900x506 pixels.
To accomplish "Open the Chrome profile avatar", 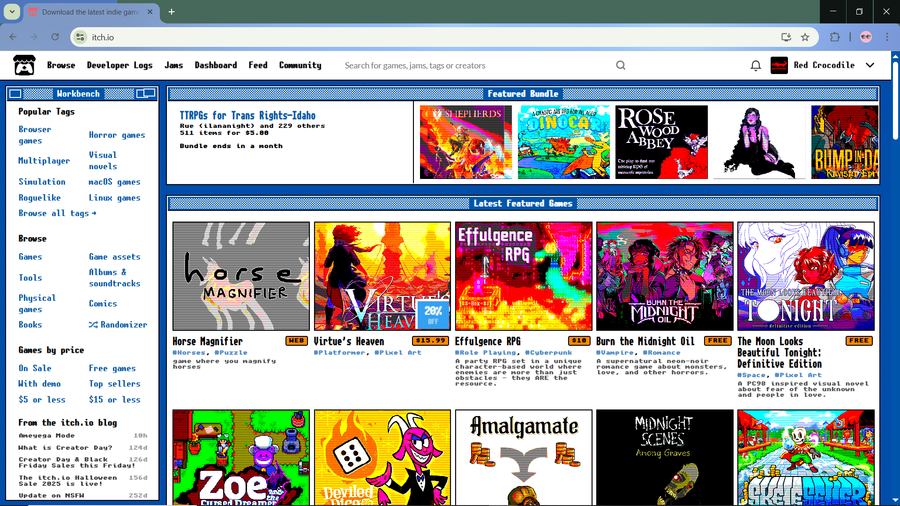I will coord(866,37).
